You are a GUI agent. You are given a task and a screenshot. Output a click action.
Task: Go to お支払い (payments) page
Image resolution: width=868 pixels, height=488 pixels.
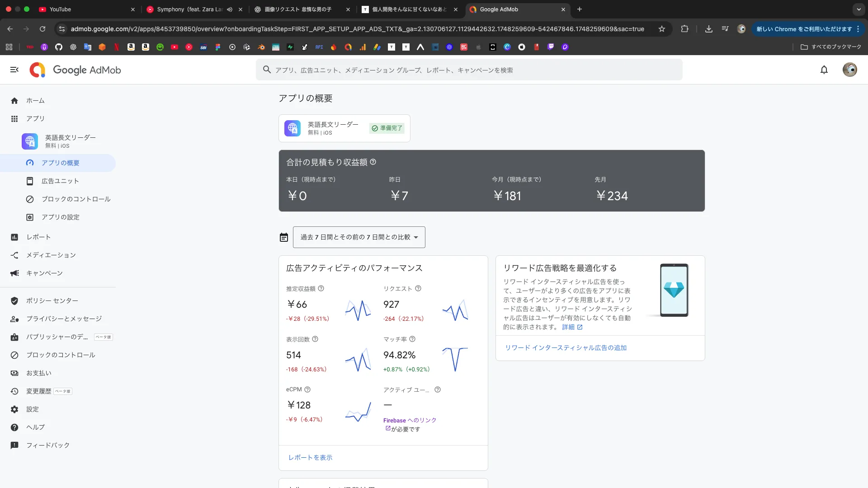tap(38, 373)
